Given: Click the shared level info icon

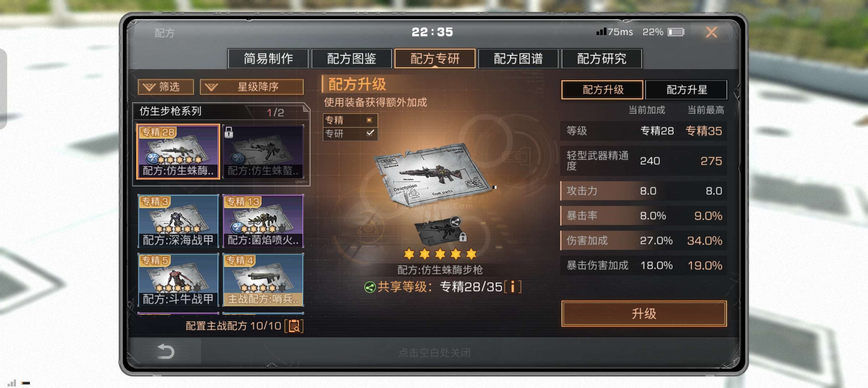Looking at the screenshot, I should tap(513, 287).
